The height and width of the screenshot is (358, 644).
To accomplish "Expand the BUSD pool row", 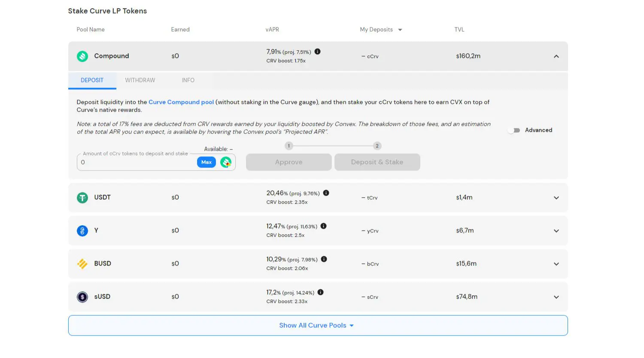I will click(556, 264).
